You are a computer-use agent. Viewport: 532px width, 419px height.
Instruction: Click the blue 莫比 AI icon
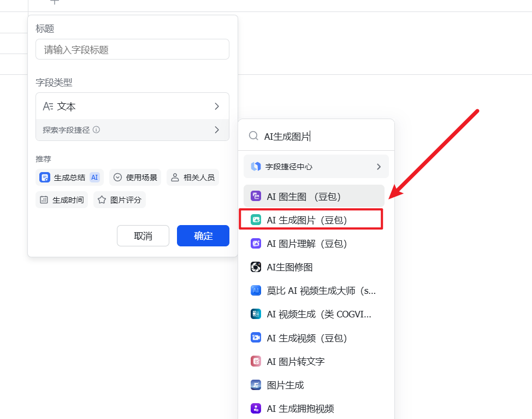(256, 291)
